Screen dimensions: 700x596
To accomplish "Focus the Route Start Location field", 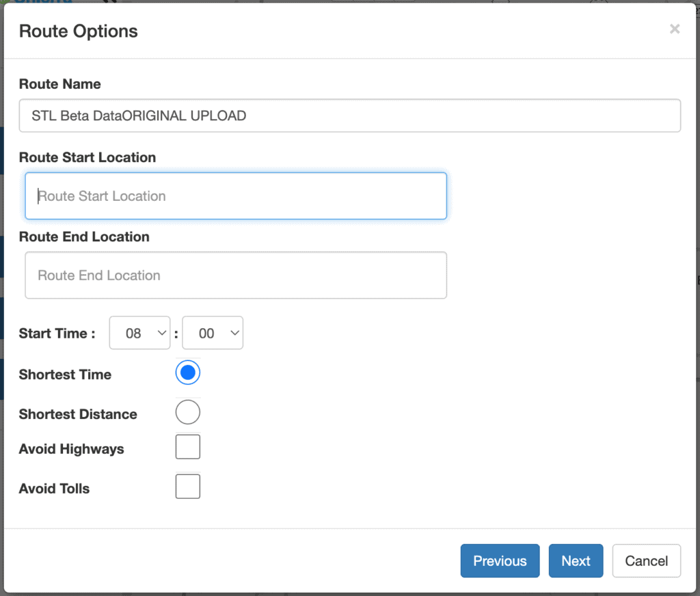I will tap(236, 196).
